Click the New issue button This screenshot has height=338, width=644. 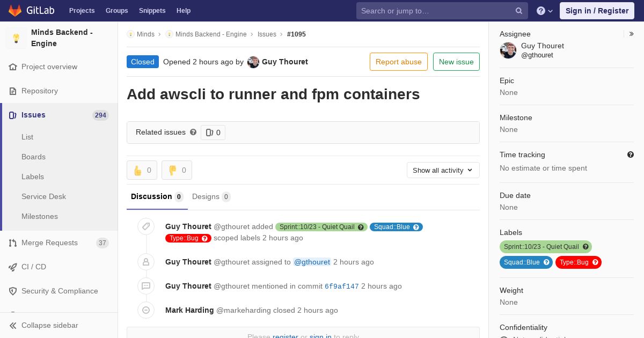coord(456,62)
